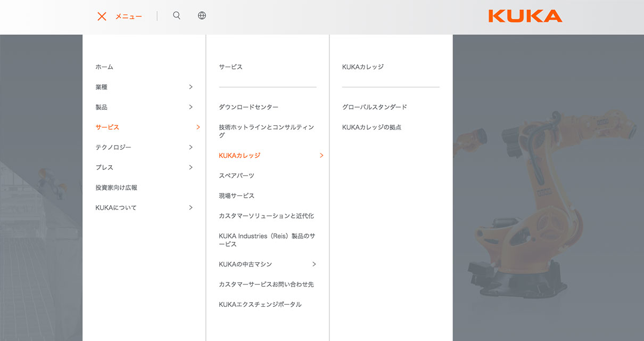Image resolution: width=644 pixels, height=341 pixels.
Task: Expand the プレス submenu arrow
Action: [x=191, y=167]
